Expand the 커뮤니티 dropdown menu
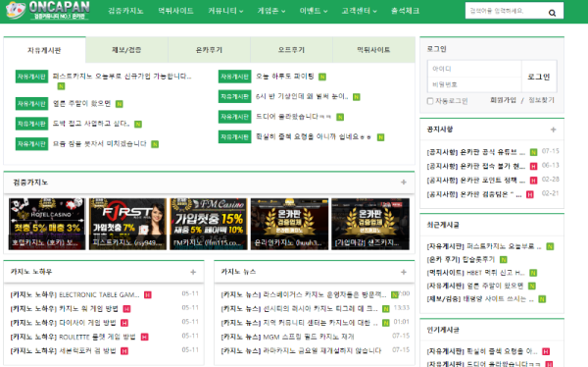This screenshot has width=588, height=367. click(225, 11)
